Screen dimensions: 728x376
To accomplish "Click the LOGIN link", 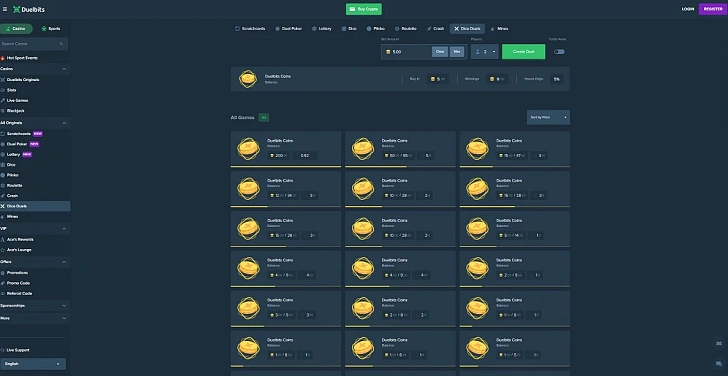I will 688,9.
